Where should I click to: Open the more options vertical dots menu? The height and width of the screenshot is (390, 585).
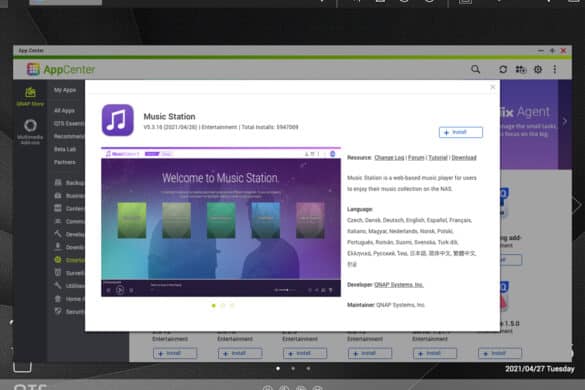pyautogui.click(x=555, y=69)
